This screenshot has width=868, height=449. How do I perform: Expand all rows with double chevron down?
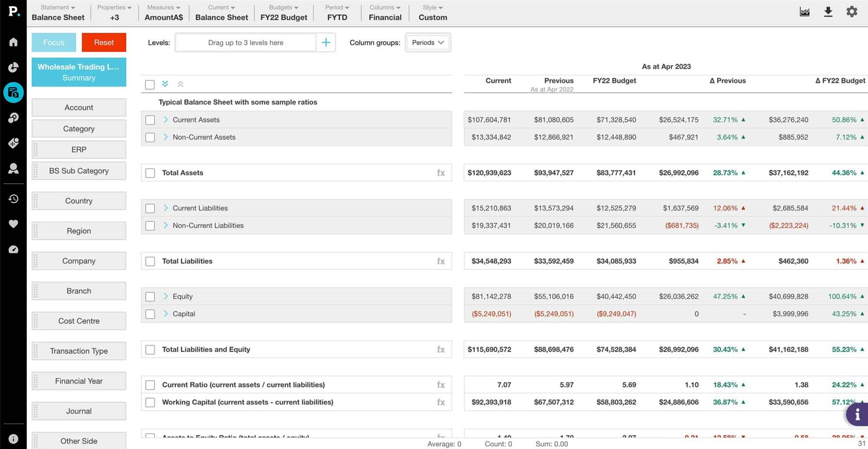point(165,84)
